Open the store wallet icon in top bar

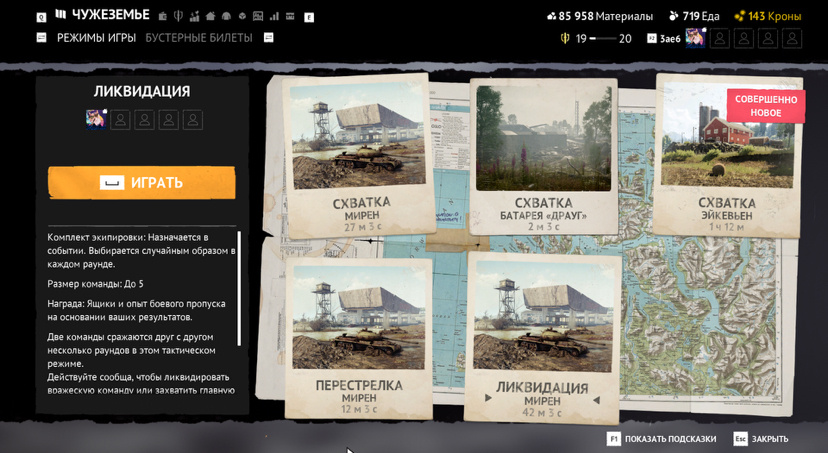[x=163, y=16]
